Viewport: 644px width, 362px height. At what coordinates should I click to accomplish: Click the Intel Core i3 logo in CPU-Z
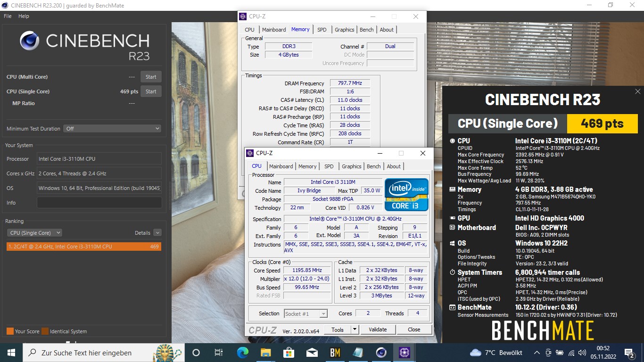point(406,194)
